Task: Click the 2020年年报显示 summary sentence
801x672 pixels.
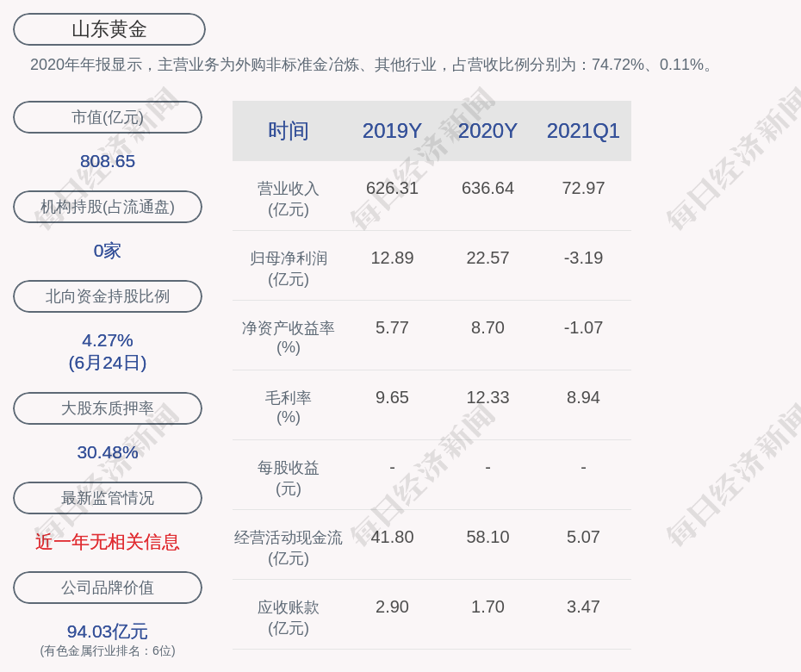Action: tap(371, 65)
